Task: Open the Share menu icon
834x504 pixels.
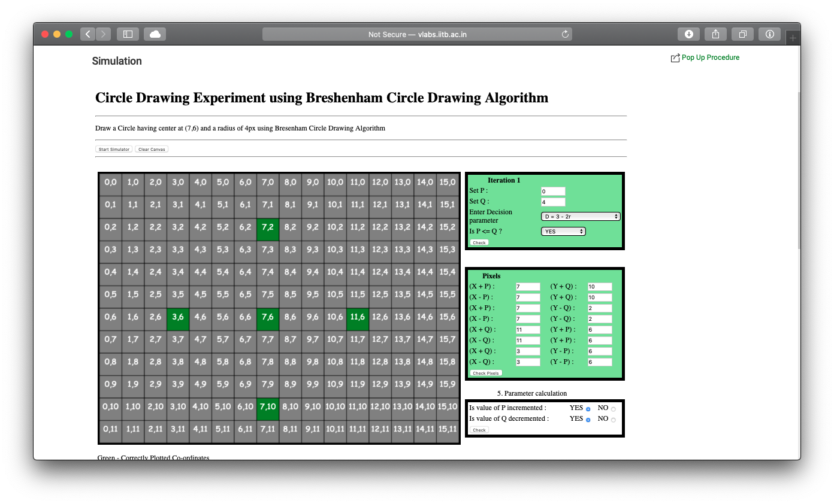Action: pos(715,34)
